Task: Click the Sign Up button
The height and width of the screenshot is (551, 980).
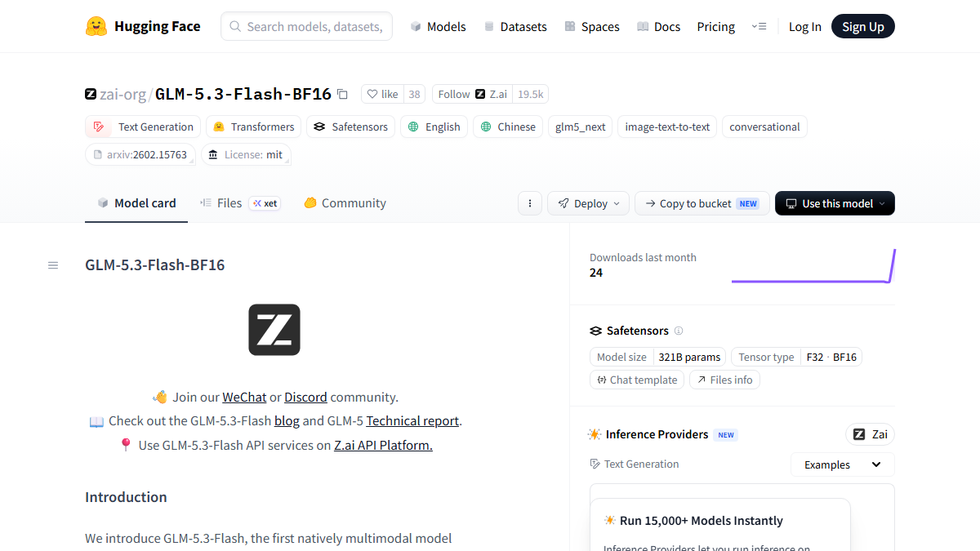Action: click(x=863, y=26)
